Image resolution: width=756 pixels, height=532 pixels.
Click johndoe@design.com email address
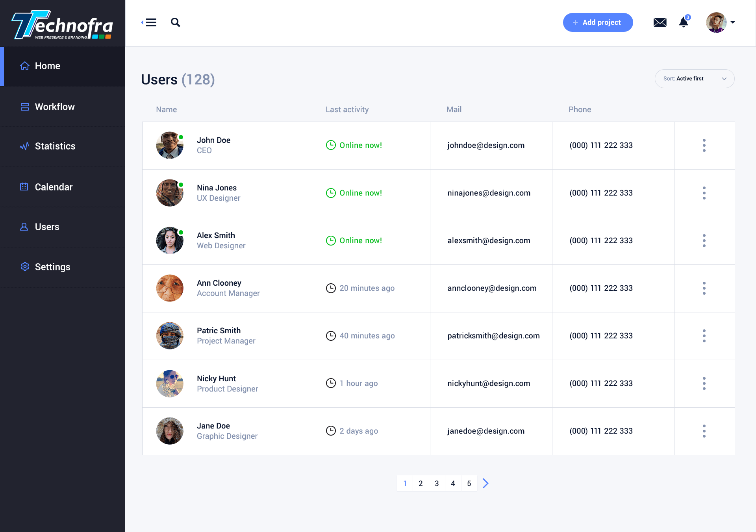click(x=486, y=145)
